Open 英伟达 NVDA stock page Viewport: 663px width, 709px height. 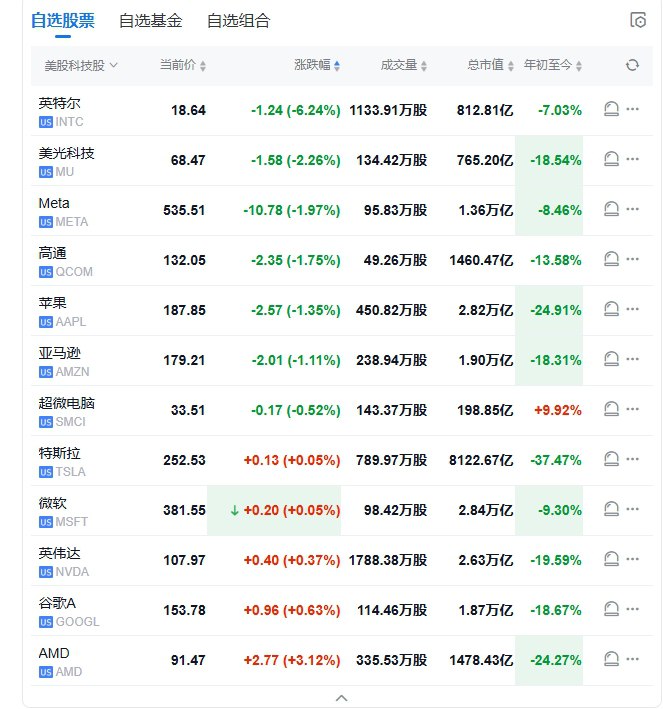coord(64,562)
